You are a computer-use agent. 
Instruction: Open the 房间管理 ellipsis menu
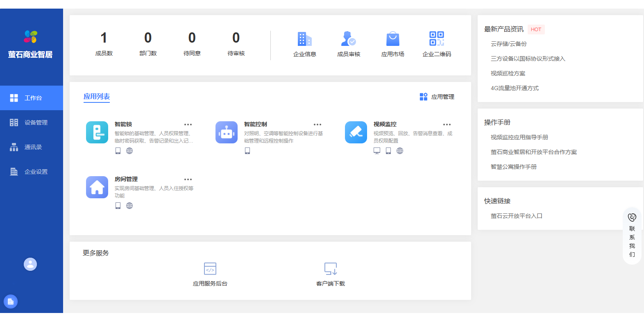click(188, 179)
